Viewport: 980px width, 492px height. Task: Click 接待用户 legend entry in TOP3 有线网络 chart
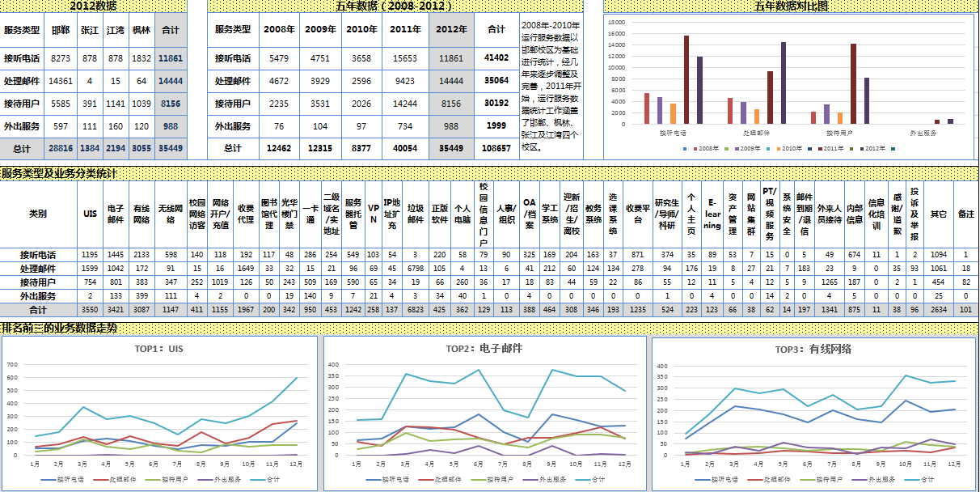(x=824, y=479)
